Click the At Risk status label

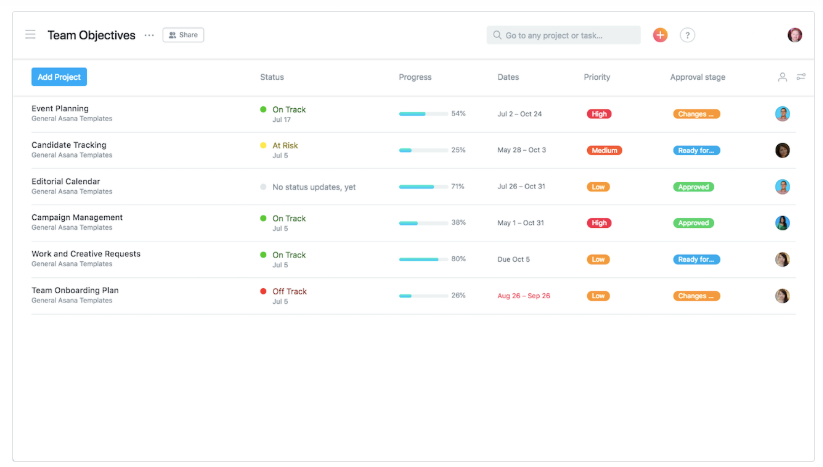tap(285, 145)
